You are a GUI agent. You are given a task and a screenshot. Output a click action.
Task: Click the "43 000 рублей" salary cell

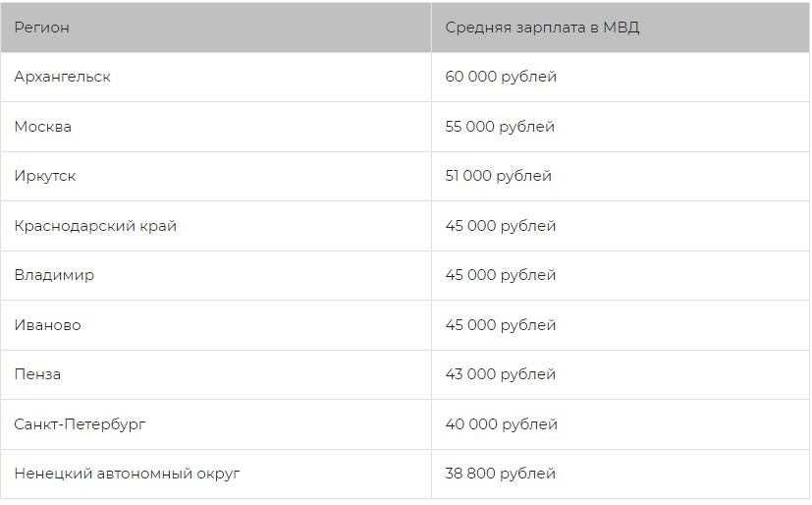pos(501,374)
